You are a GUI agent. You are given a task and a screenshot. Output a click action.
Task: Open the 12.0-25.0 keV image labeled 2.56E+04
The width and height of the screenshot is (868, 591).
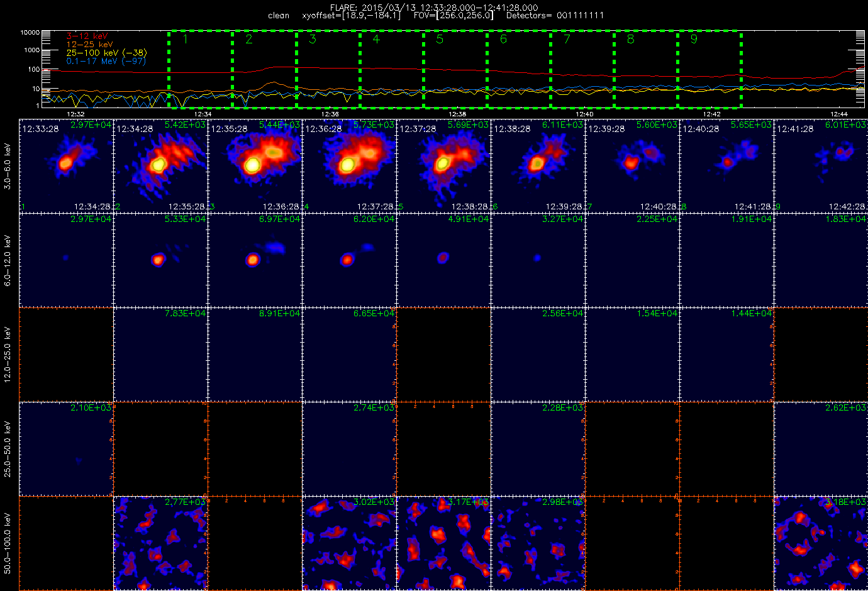[x=538, y=354]
